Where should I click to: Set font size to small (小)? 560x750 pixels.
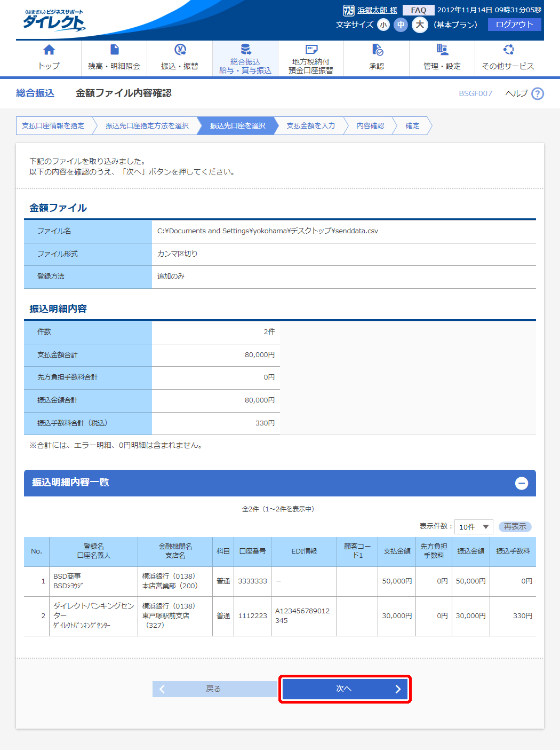(383, 25)
